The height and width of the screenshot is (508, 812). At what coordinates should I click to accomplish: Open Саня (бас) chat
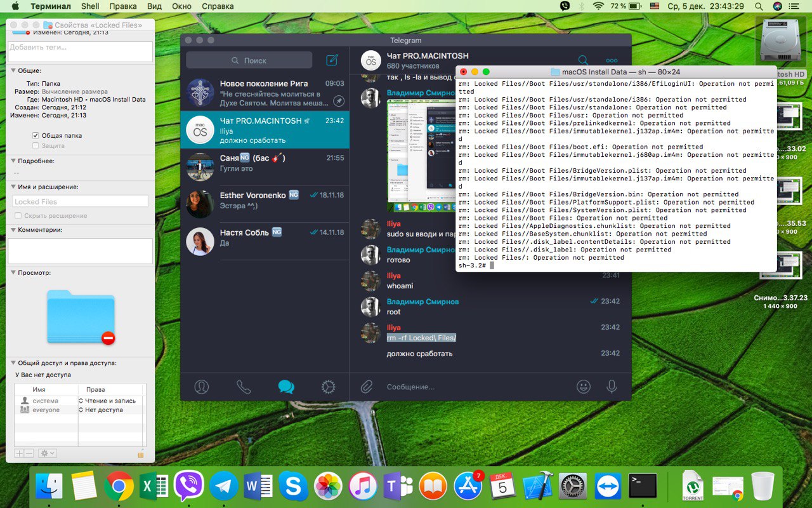coord(265,166)
